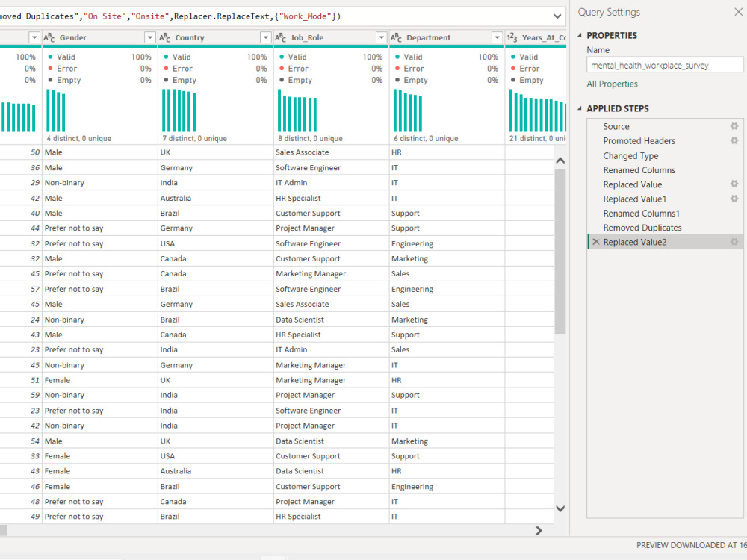Open settings gear for Replaced Value2 step
This screenshot has width=747, height=560.
[734, 242]
